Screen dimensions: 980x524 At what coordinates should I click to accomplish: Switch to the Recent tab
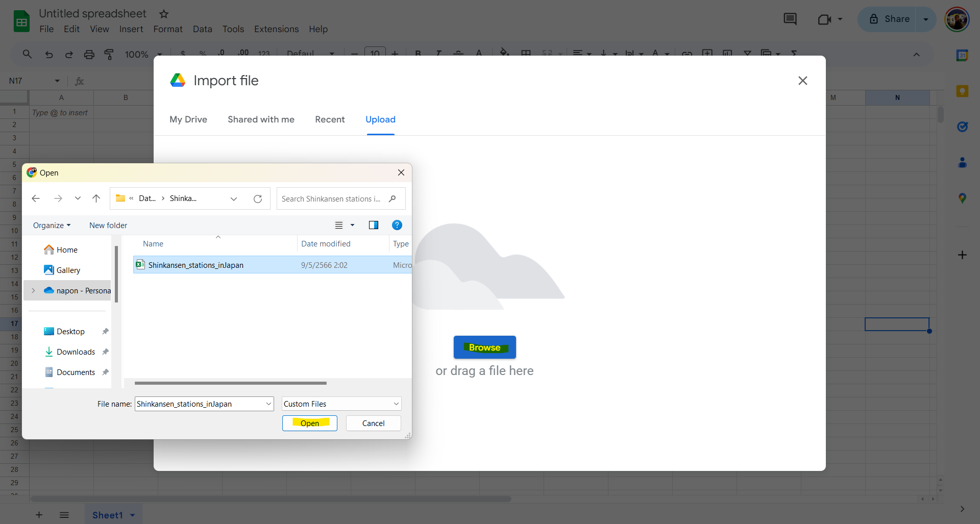[330, 119]
